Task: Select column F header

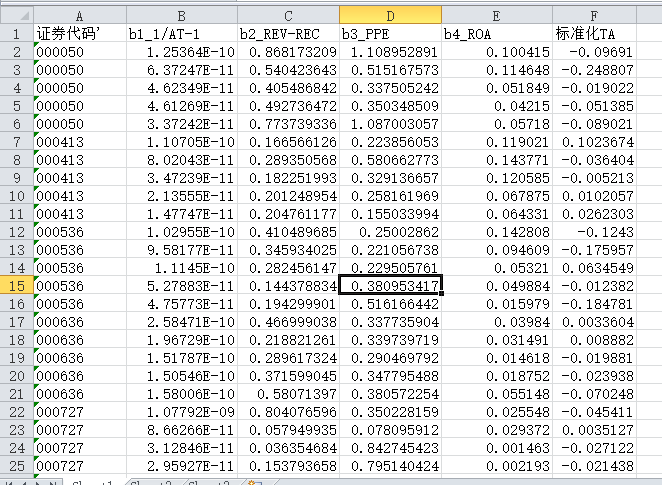Action: pos(594,16)
